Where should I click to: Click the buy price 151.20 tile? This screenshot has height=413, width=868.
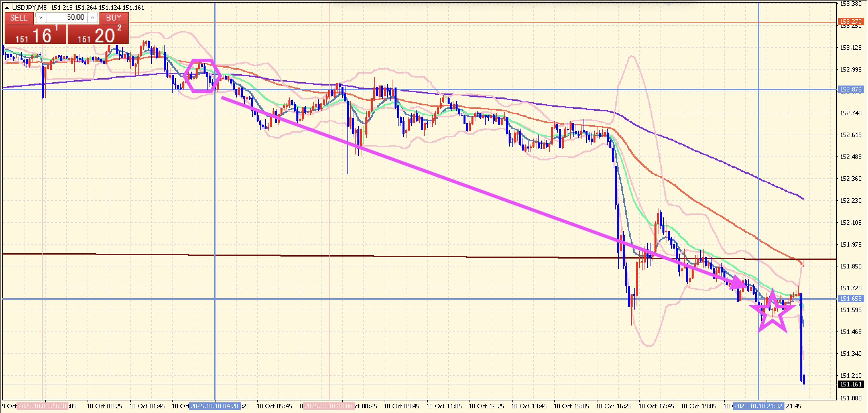pyautogui.click(x=98, y=35)
